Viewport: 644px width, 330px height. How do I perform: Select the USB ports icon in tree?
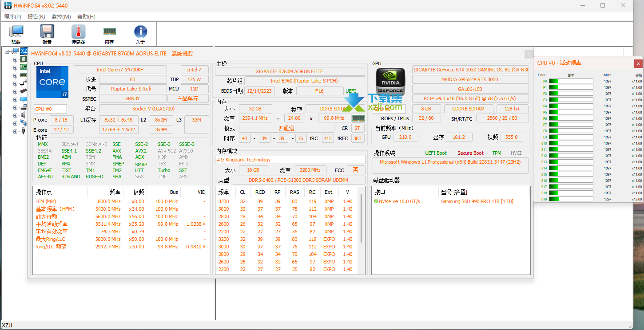coord(24,131)
